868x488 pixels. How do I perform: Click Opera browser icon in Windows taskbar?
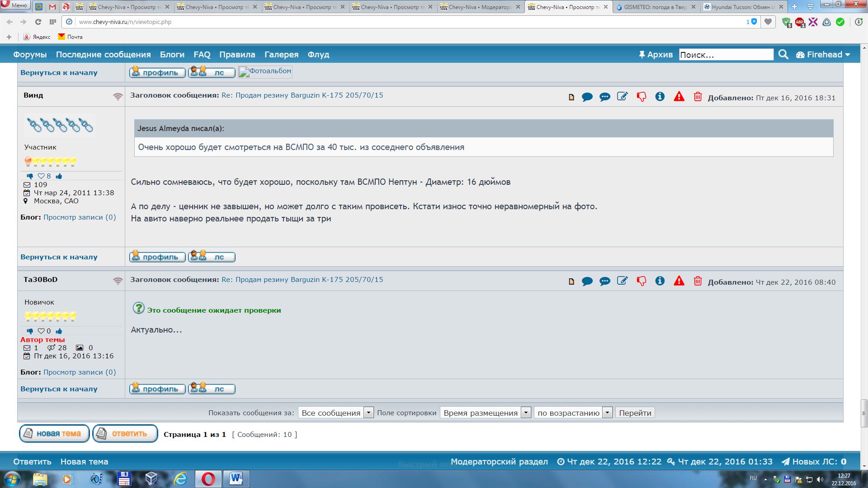tap(208, 479)
